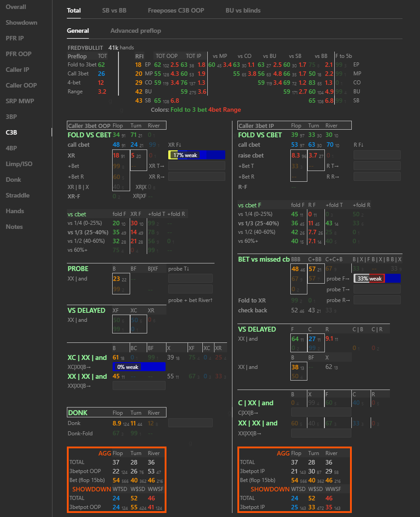
Task: Open Hands sidebar item
Action: [x=15, y=211]
